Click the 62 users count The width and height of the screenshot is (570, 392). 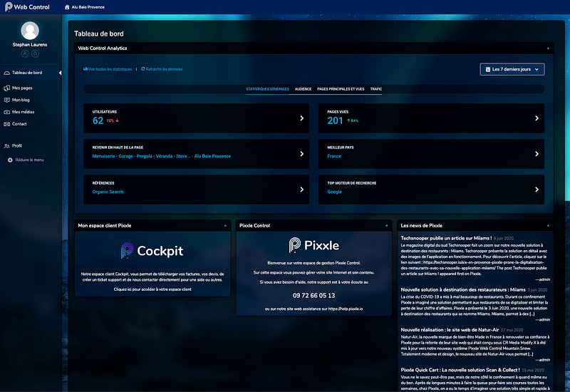pyautogui.click(x=98, y=120)
